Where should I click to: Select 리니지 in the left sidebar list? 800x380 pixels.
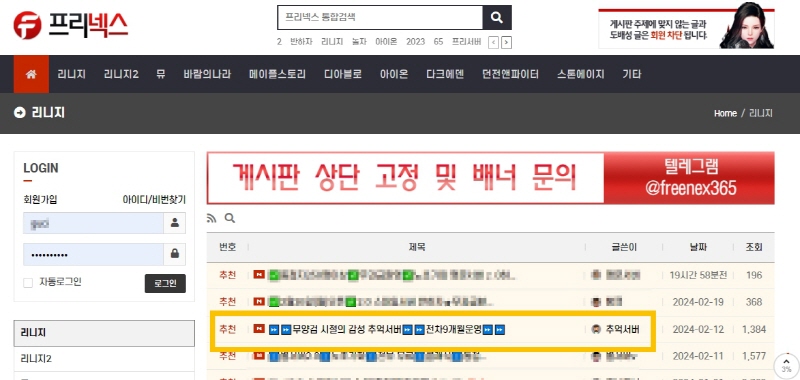(104, 333)
